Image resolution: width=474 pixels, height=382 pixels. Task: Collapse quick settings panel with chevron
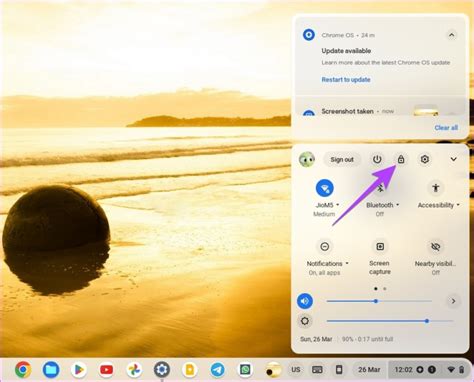[x=453, y=159]
